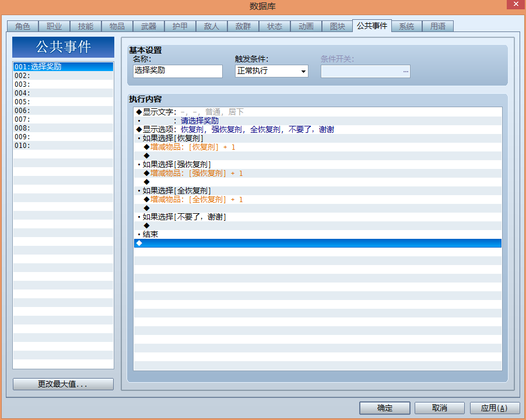Open the 图块 tab
The width and height of the screenshot is (526, 420).
338,26
